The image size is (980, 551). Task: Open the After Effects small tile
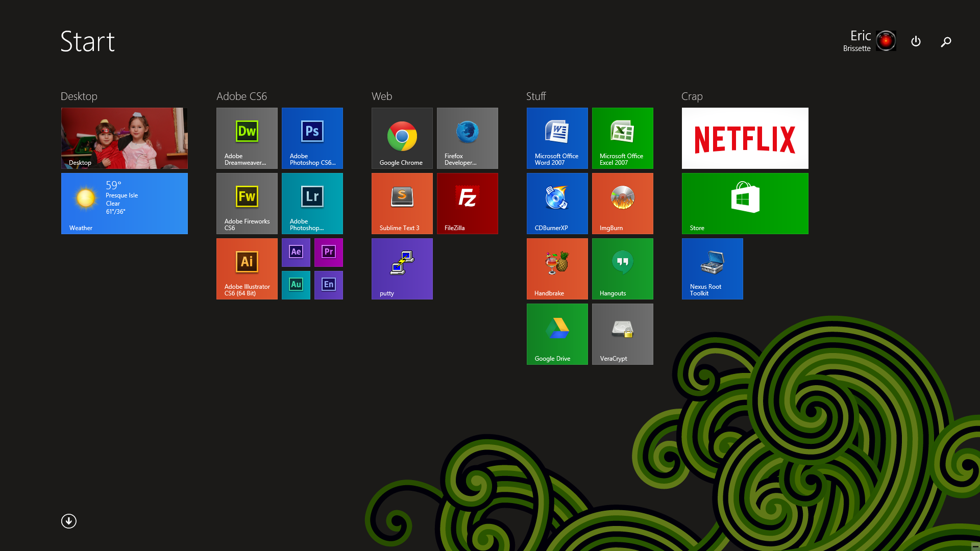[296, 253]
